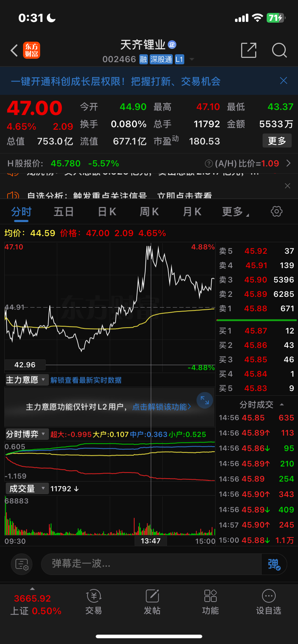The image size is (298, 644).
Task: Tap the large 47.00 current price
Action: pyautogui.click(x=35, y=108)
